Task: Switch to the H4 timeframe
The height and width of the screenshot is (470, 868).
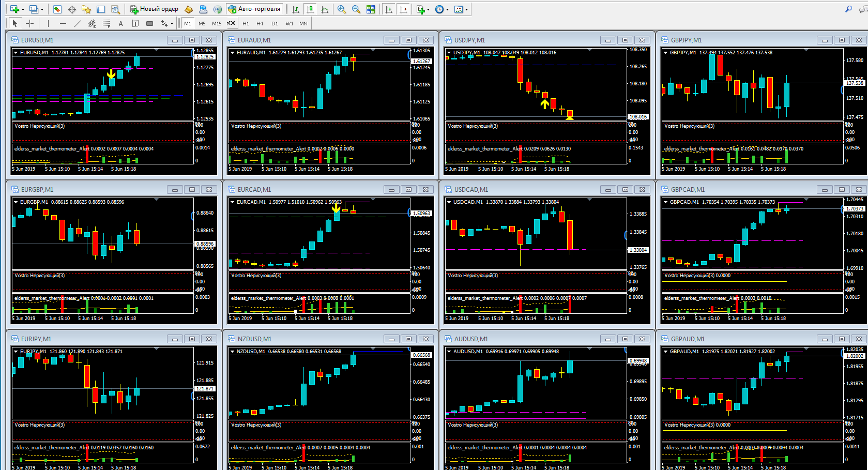Action: coord(260,23)
